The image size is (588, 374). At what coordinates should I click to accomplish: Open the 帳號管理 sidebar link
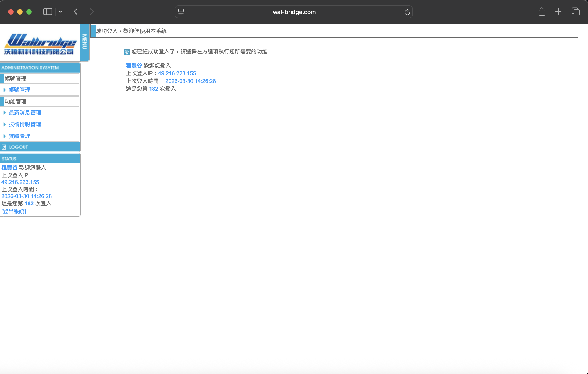click(x=19, y=90)
